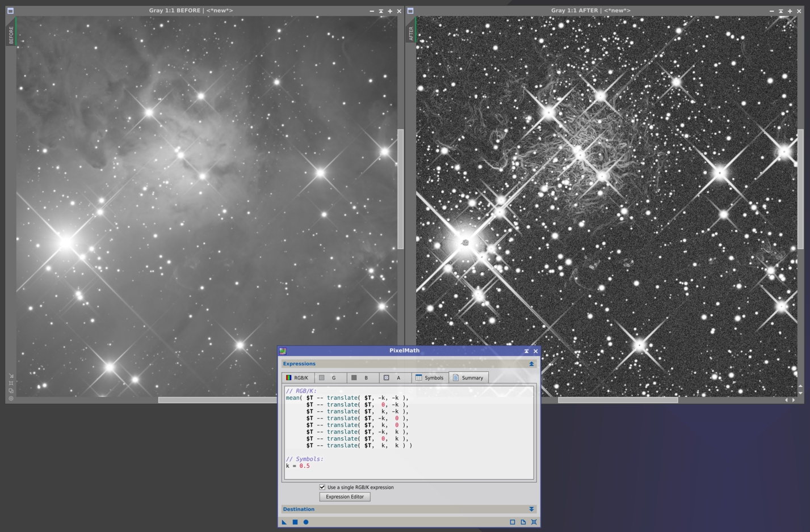Toggle Use a single RGB/K expression

pyautogui.click(x=322, y=487)
